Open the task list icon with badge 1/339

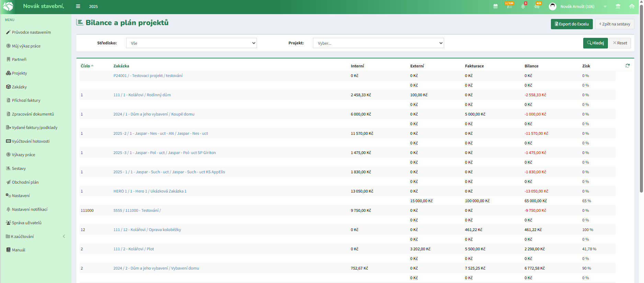509,6
